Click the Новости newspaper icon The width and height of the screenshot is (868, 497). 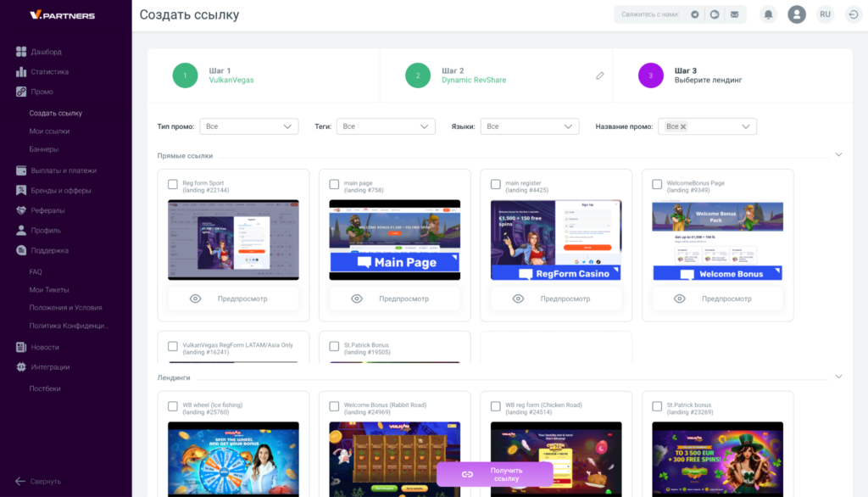(21, 347)
